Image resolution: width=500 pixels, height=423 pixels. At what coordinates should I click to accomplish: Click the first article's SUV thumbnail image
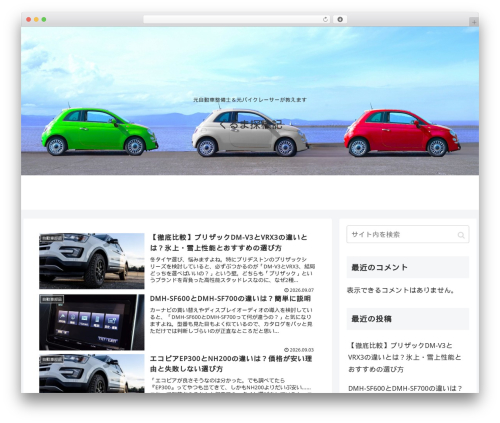(x=92, y=261)
